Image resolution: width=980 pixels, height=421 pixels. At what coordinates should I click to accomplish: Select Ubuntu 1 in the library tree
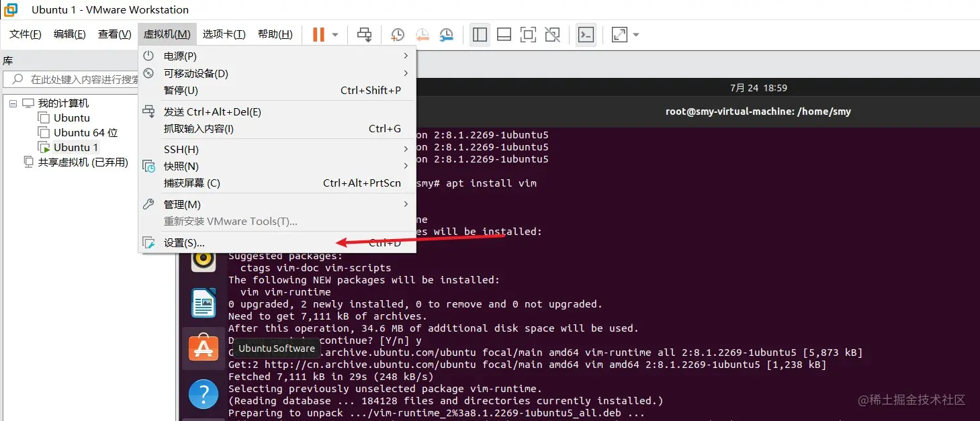[x=76, y=148]
